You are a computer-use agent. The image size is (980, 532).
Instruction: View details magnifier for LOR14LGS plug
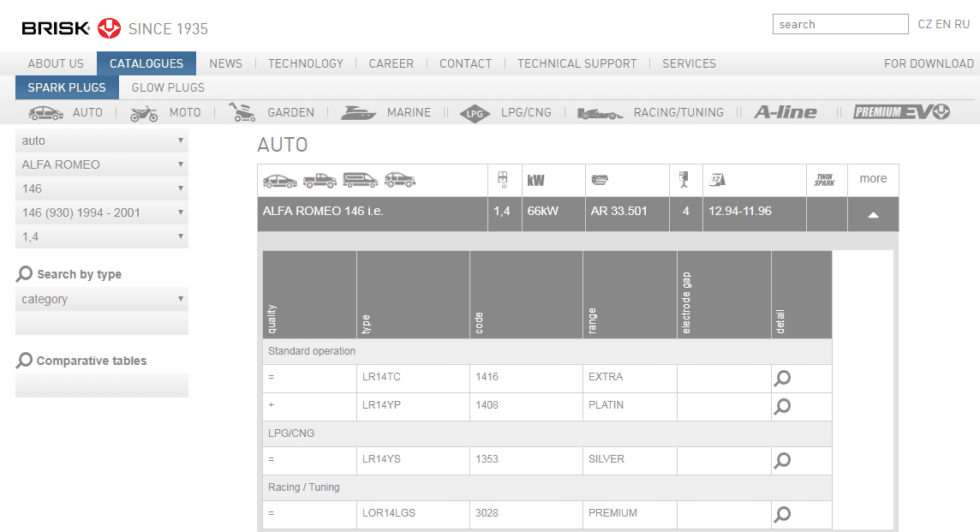click(781, 514)
